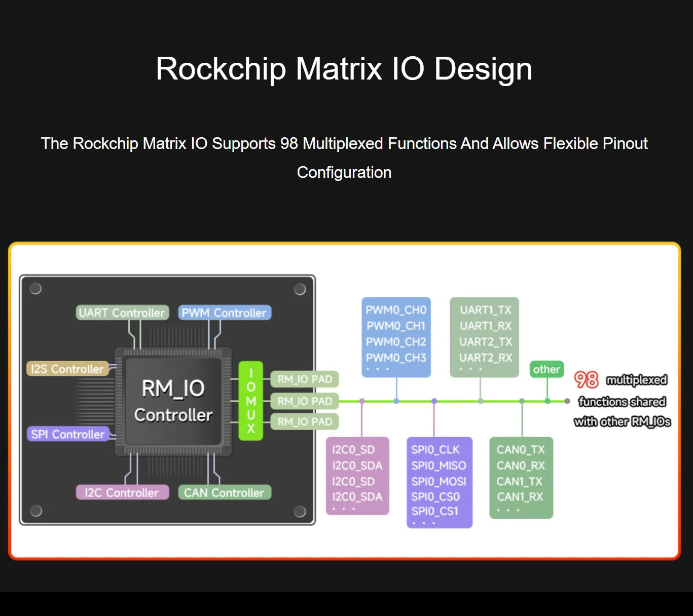
Task: Select the PWM0_CH1 entry
Action: tap(396, 326)
